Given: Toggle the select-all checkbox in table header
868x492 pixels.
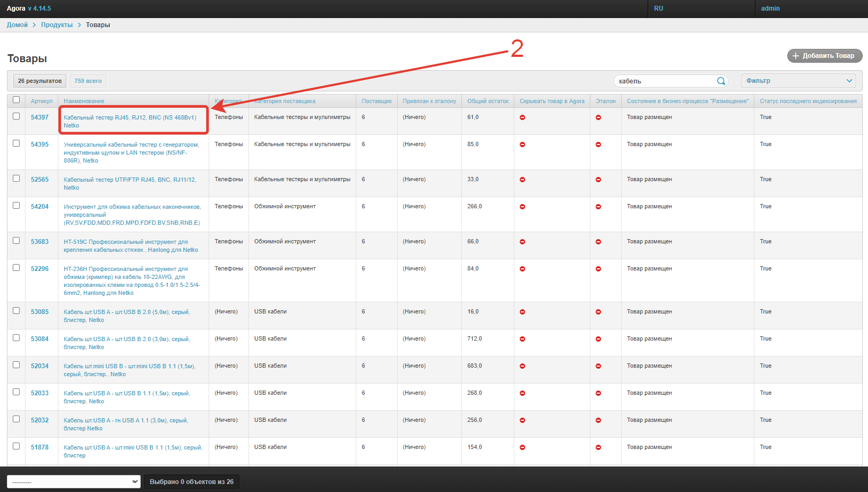Looking at the screenshot, I should point(16,100).
